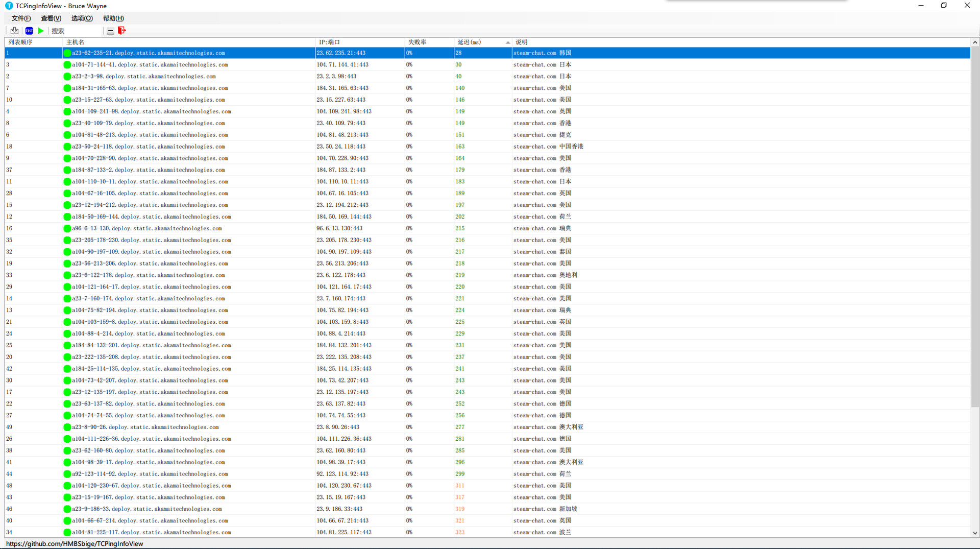Viewport: 980px width, 549px height.
Task: Click the TCPingInfoView app icon in title bar
Action: (9, 6)
